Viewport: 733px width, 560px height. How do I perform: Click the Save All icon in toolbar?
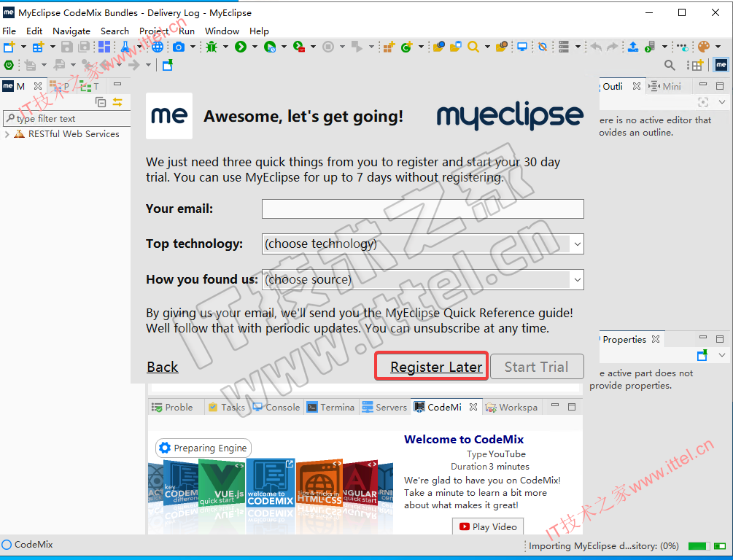[84, 47]
